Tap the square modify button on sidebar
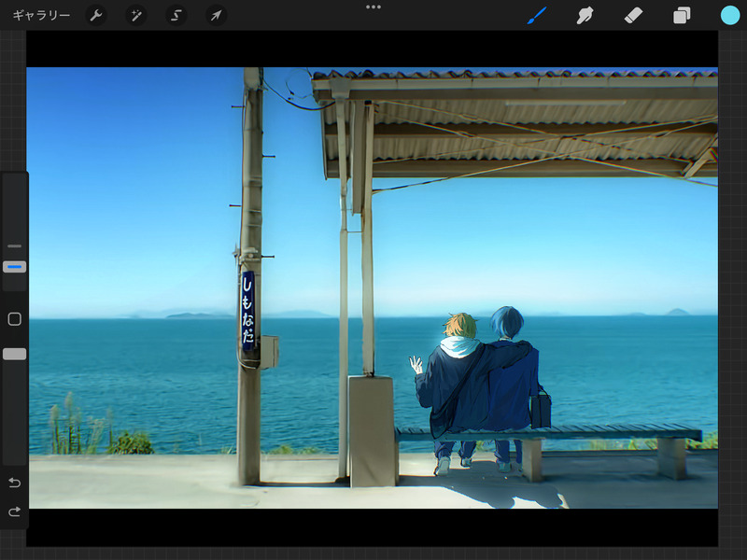The image size is (747, 560). tap(14, 318)
